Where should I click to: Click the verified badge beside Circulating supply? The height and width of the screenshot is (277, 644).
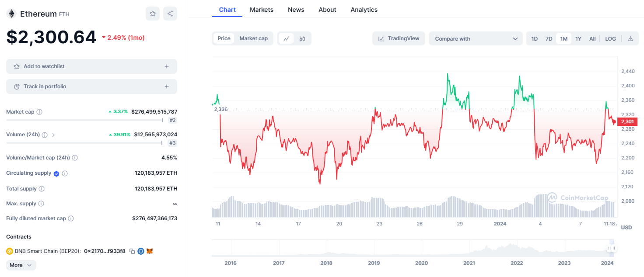coord(56,173)
